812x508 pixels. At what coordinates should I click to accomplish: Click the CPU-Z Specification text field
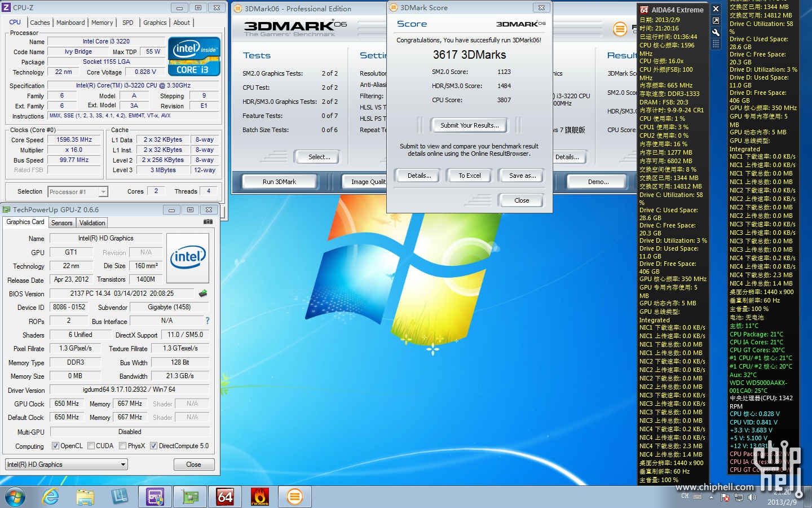133,86
